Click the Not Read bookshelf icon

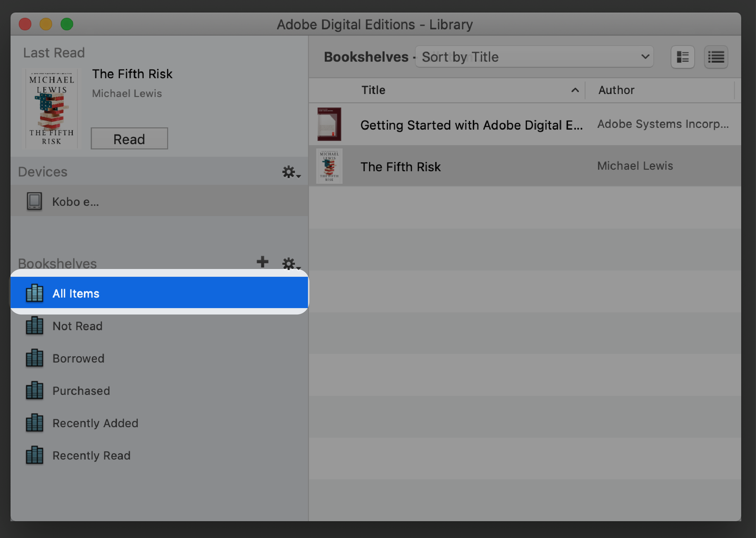(x=34, y=325)
